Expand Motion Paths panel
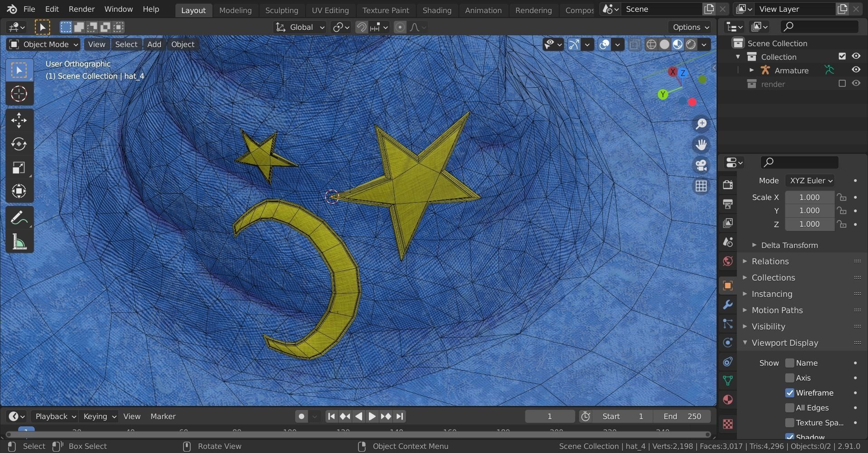This screenshot has height=453, width=868. [x=745, y=310]
